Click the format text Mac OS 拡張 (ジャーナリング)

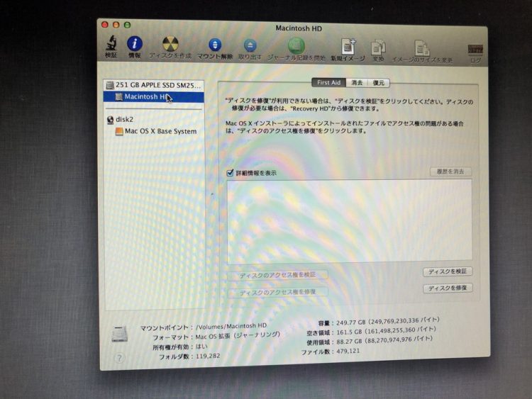point(238,336)
